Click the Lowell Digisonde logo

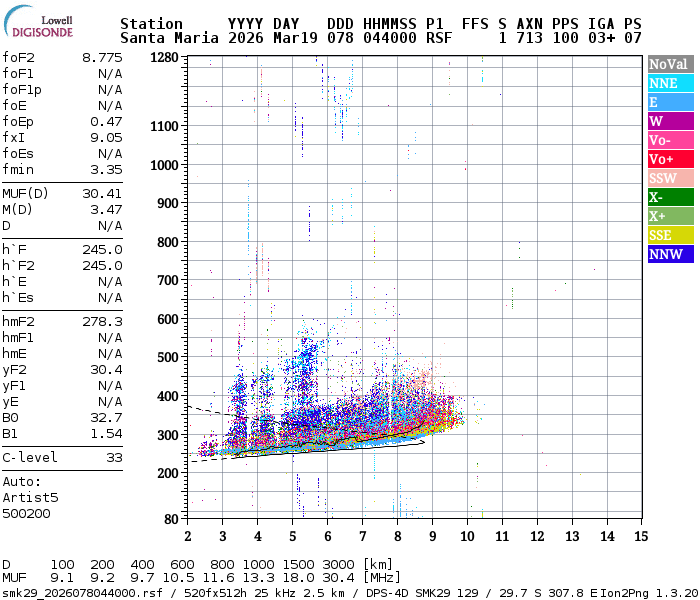tap(38, 22)
